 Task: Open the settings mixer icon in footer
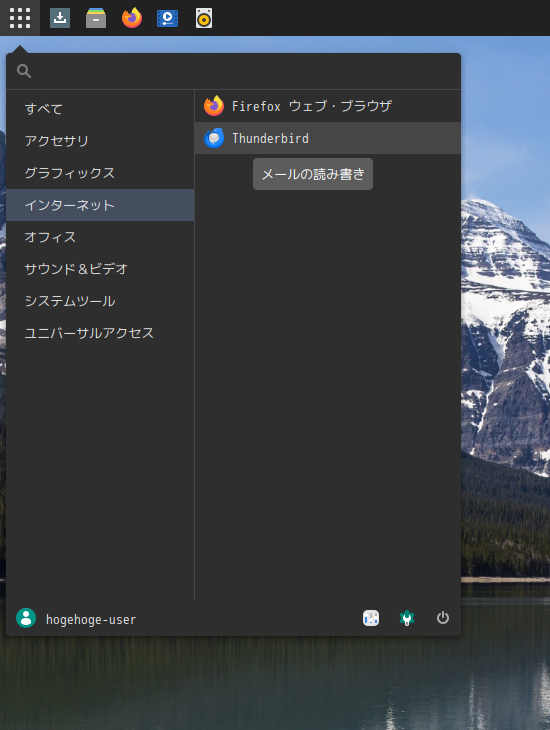tap(371, 618)
